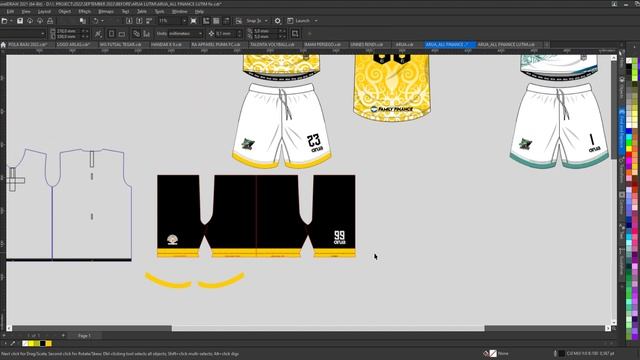Click the Export icon

tap(139, 20)
